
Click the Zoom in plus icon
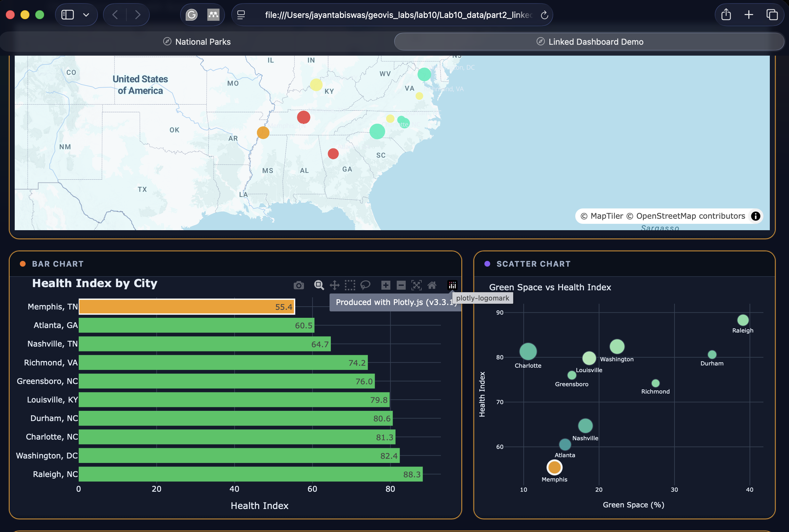pyautogui.click(x=386, y=285)
